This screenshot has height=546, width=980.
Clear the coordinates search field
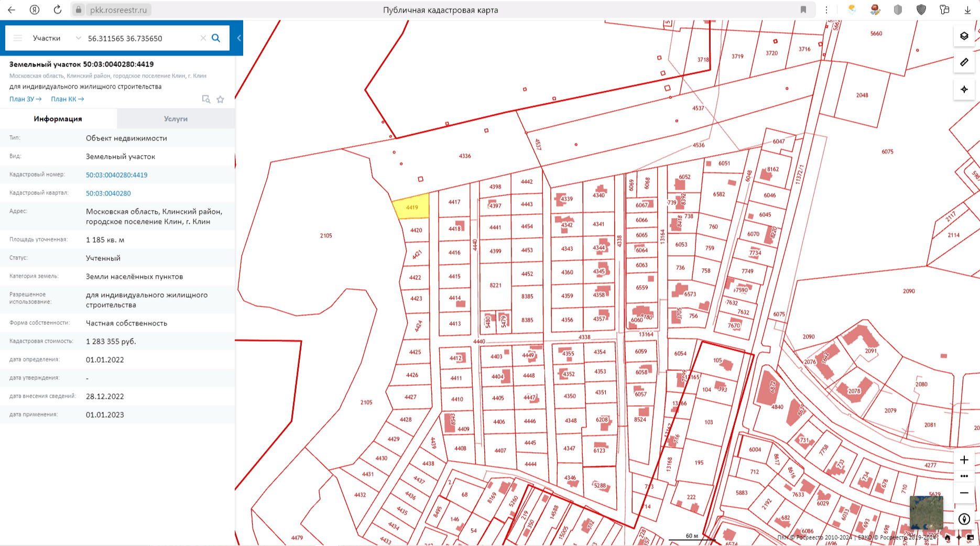point(203,38)
